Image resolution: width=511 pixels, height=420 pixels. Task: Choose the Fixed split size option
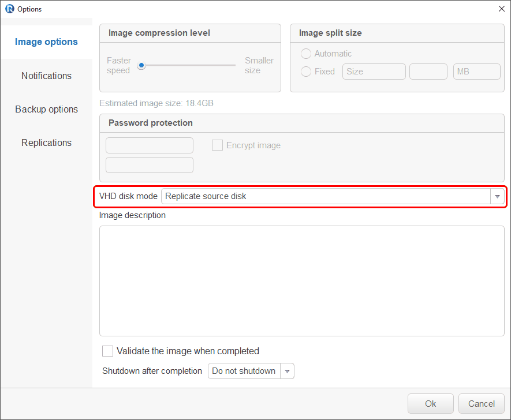(x=305, y=72)
